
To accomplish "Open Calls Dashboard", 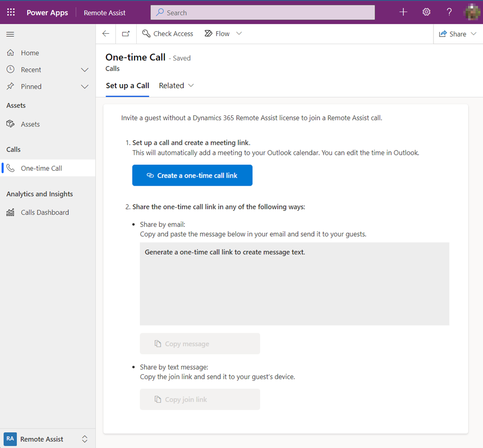I will coord(48,212).
